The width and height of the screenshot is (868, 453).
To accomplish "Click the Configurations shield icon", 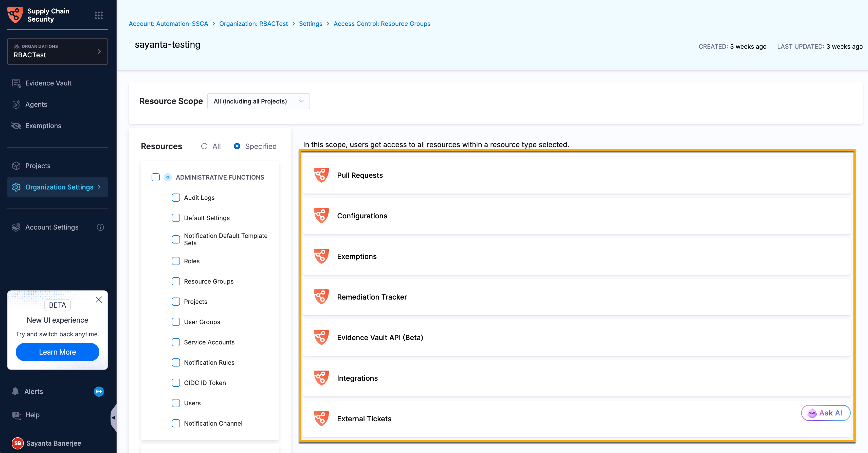I will (321, 216).
